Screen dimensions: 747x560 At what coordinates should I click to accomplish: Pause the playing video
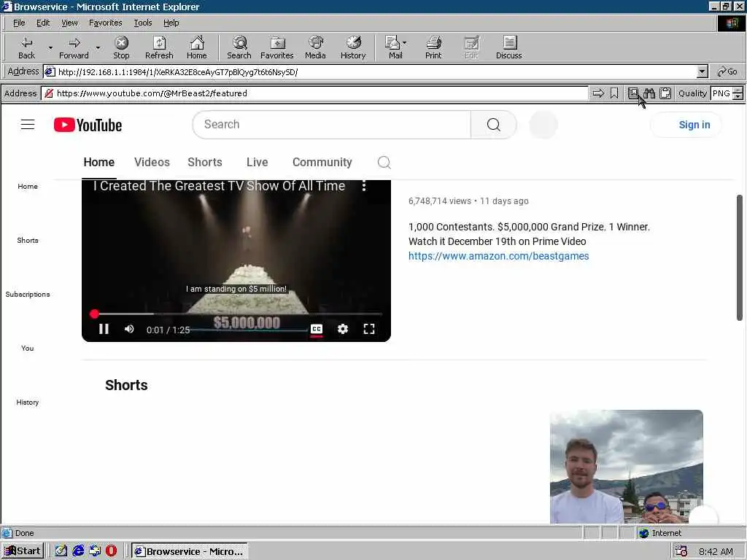[x=104, y=329]
